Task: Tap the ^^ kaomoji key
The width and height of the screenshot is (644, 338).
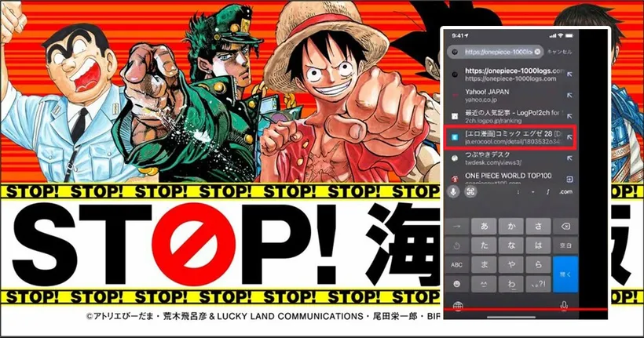Action: (485, 284)
